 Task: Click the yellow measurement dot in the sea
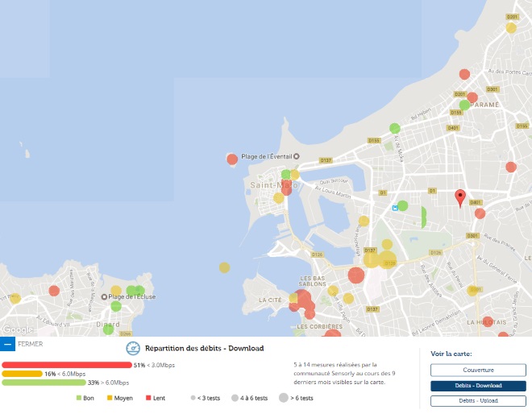point(224,267)
